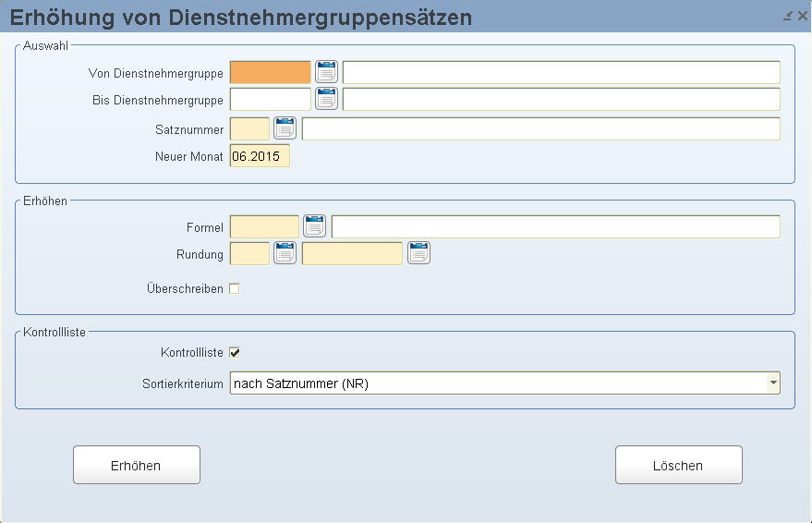Open lookup for Von Dienstnehmergruppe
The image size is (812, 523).
pyautogui.click(x=327, y=72)
